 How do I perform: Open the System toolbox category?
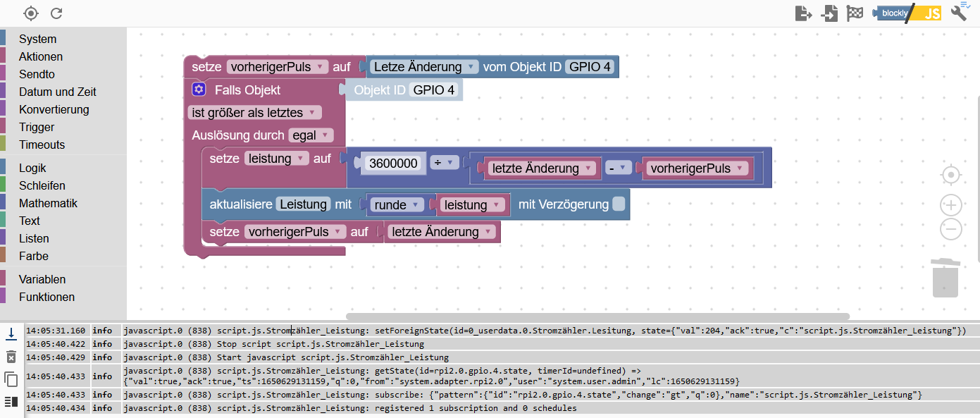(37, 39)
